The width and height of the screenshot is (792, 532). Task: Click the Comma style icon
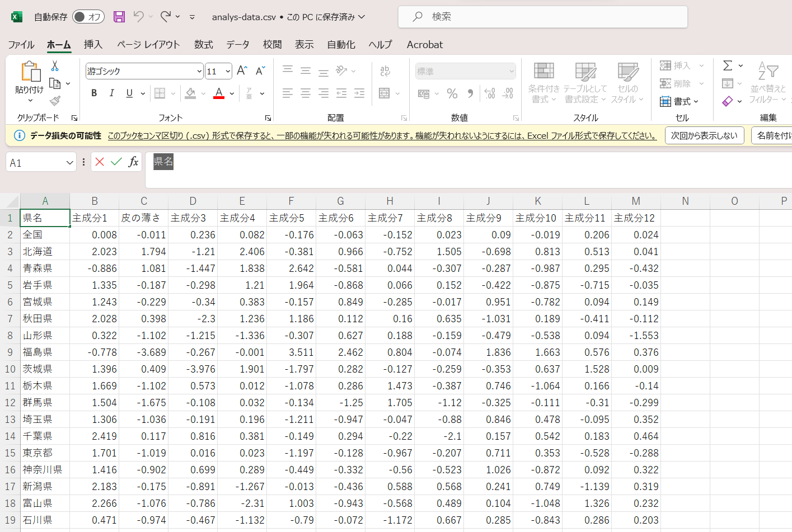point(471,93)
